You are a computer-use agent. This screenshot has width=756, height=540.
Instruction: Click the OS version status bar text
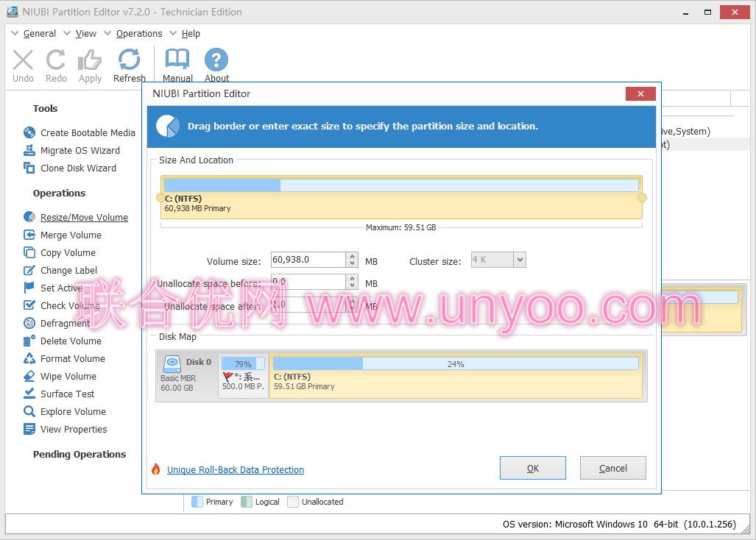click(x=619, y=524)
